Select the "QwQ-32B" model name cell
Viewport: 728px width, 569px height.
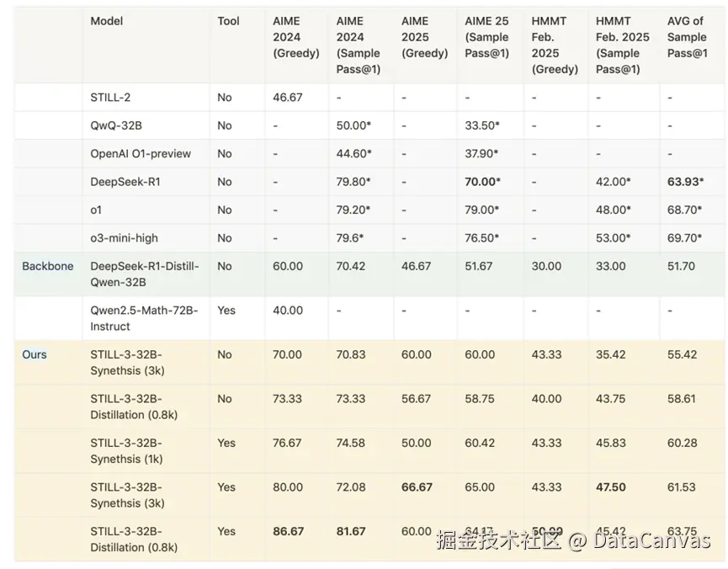pyautogui.click(x=116, y=125)
